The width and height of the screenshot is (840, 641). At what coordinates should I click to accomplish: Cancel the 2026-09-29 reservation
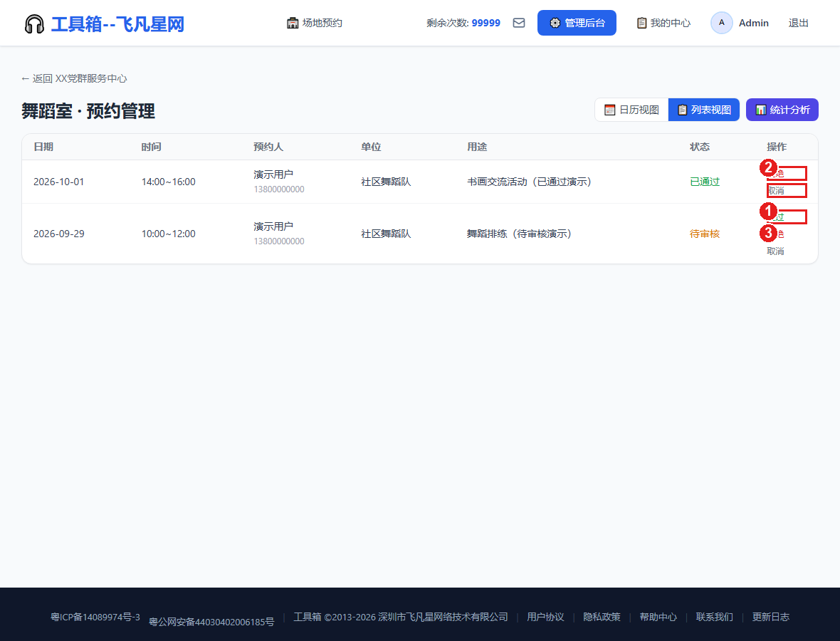[776, 251]
